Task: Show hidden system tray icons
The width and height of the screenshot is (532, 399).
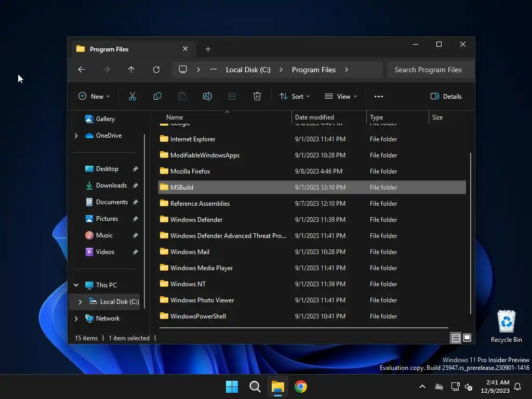Action: coord(422,387)
